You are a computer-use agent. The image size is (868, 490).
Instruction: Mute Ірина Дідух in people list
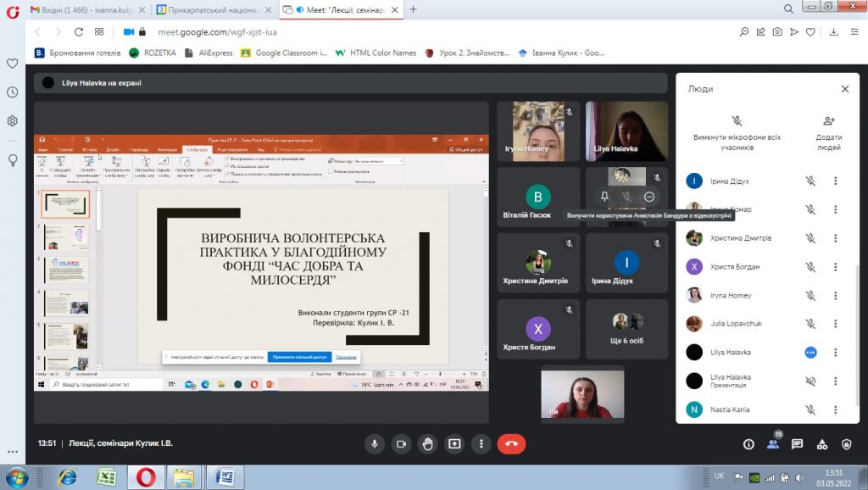point(810,181)
